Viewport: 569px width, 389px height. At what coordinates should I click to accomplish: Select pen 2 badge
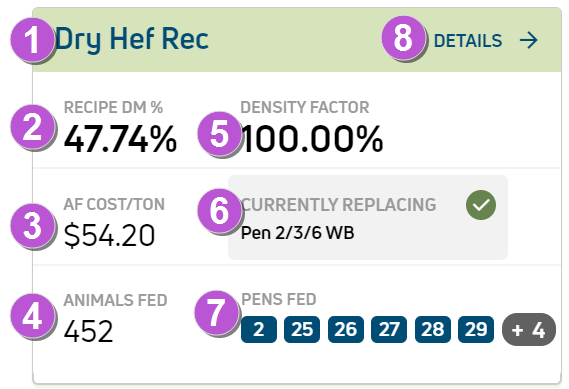259,329
